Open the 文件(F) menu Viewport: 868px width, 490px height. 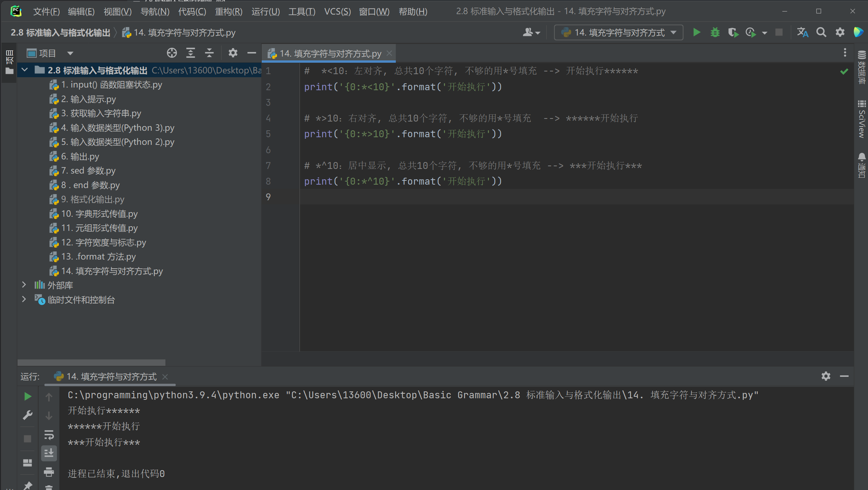[46, 11]
